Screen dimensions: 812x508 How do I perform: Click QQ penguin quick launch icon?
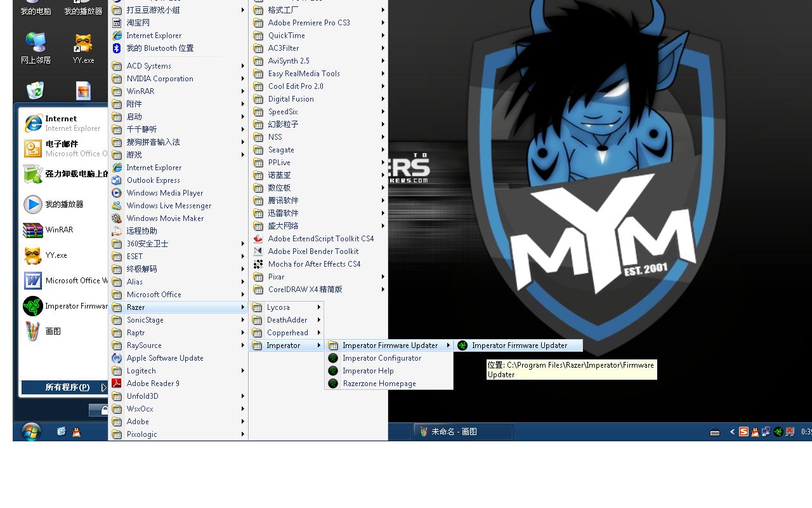coord(77,432)
